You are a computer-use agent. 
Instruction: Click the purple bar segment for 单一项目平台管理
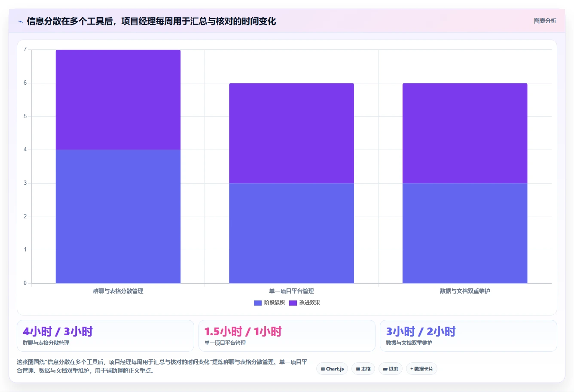click(291, 133)
